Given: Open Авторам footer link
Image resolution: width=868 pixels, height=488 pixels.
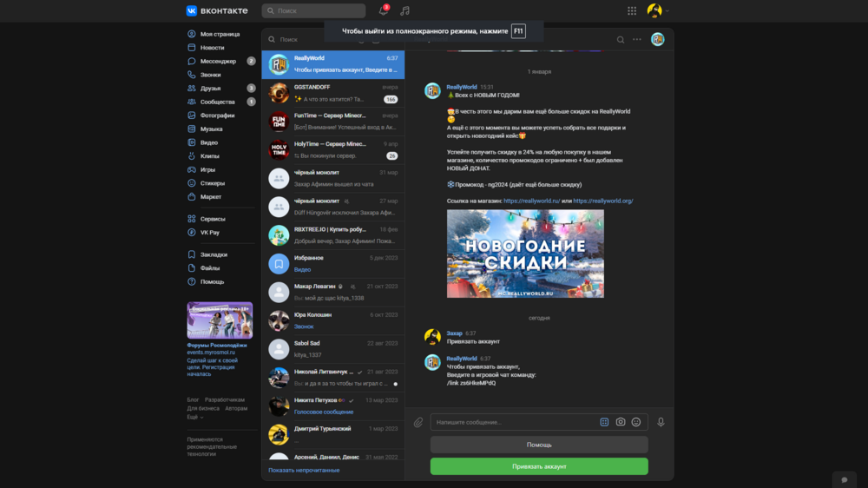Looking at the screenshot, I should (x=236, y=408).
